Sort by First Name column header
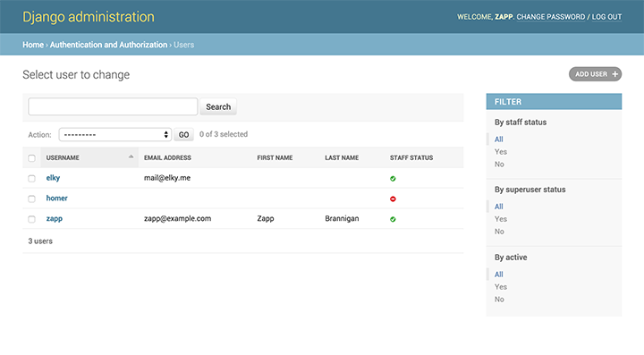Image resolution: width=644 pixels, height=355 pixels. pyautogui.click(x=275, y=157)
